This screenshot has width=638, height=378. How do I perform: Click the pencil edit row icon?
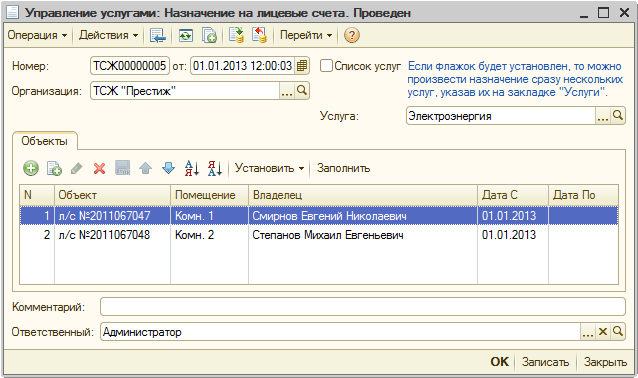77,168
